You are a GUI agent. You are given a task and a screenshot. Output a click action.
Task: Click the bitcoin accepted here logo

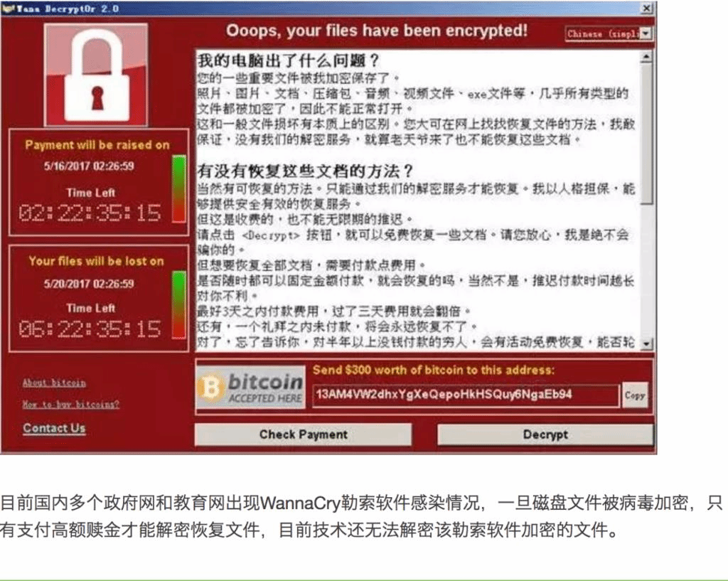pyautogui.click(x=251, y=388)
